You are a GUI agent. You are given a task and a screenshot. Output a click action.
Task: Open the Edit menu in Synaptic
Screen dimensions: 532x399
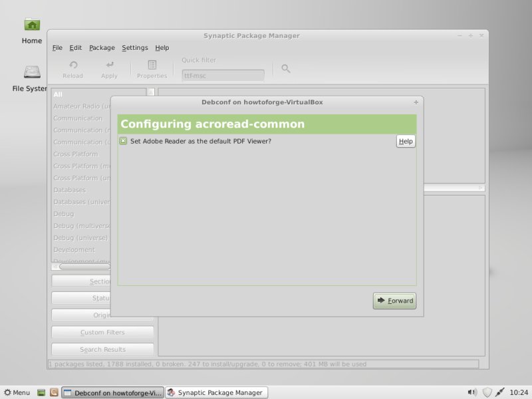tap(75, 48)
